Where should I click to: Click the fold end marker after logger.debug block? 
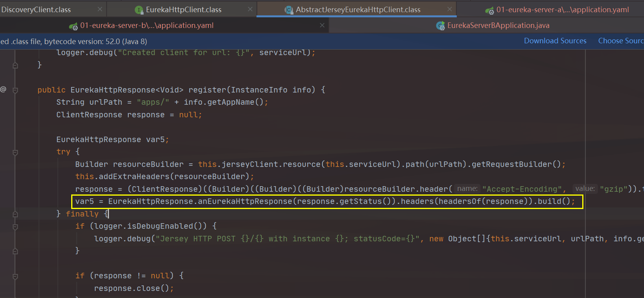click(x=15, y=251)
